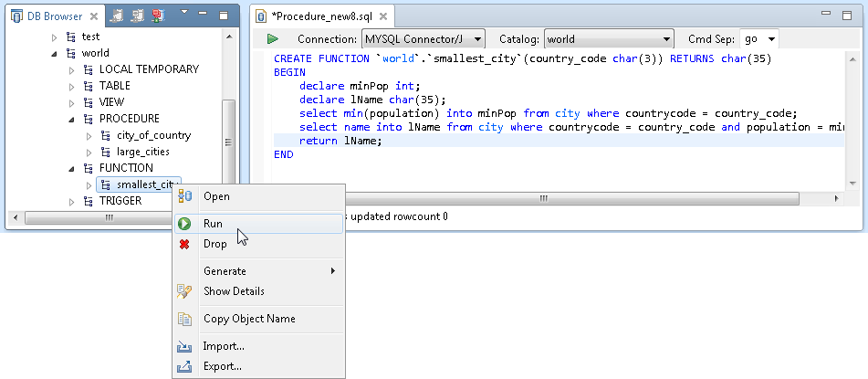Click the red-marked server icon in DB Browser header
The image size is (868, 379).
coord(157,16)
